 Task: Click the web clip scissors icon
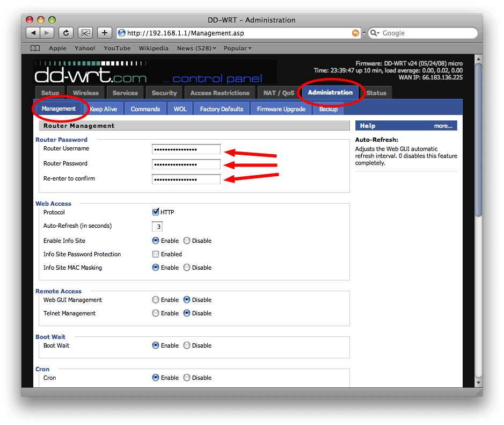pos(85,33)
